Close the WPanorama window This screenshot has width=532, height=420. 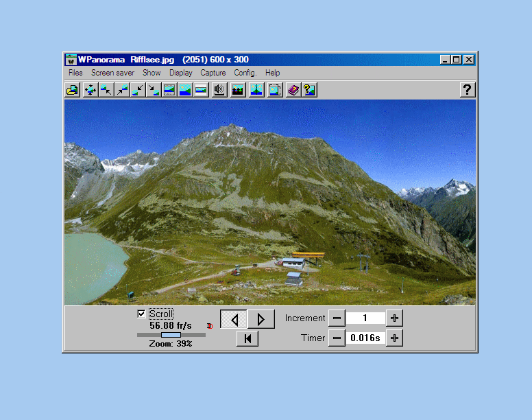[x=469, y=60]
